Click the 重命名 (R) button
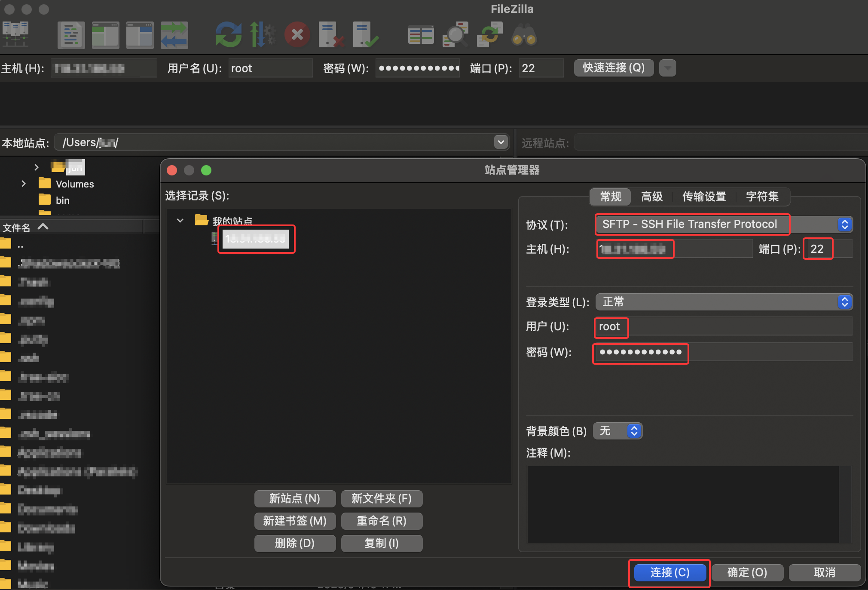Screen dimensions: 868x590 (382, 521)
